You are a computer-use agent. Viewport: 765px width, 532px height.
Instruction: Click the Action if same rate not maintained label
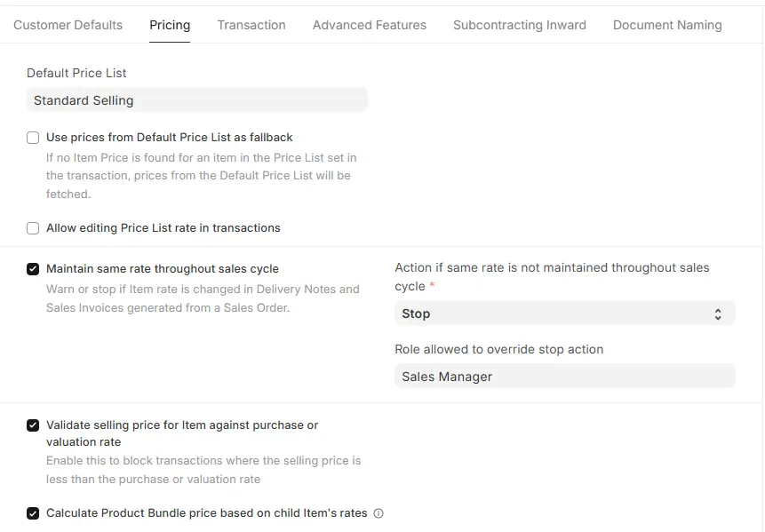tap(552, 276)
